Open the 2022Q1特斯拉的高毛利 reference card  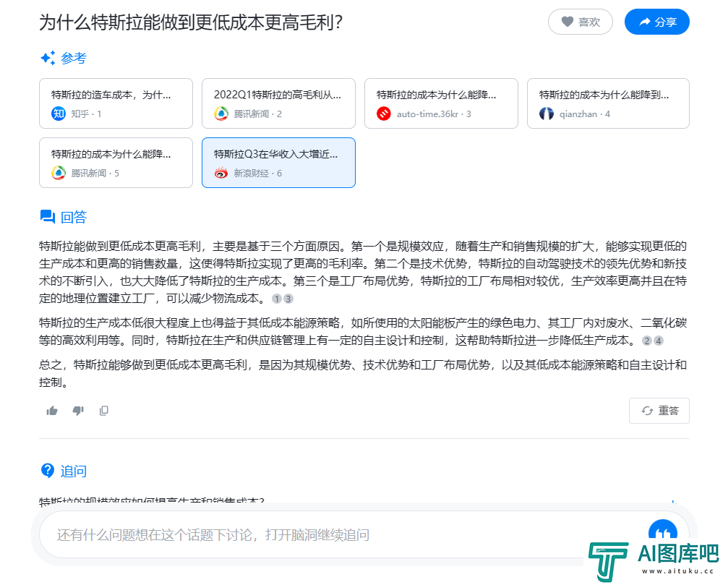coord(278,103)
